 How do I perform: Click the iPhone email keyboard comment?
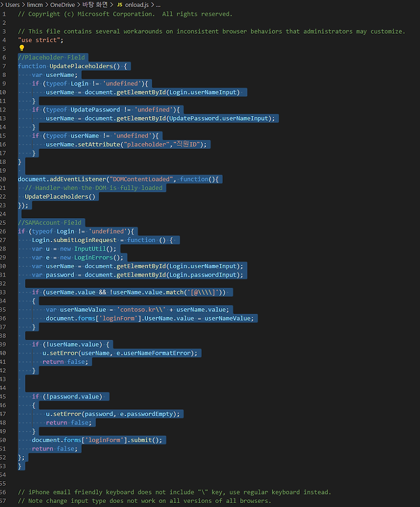click(174, 492)
